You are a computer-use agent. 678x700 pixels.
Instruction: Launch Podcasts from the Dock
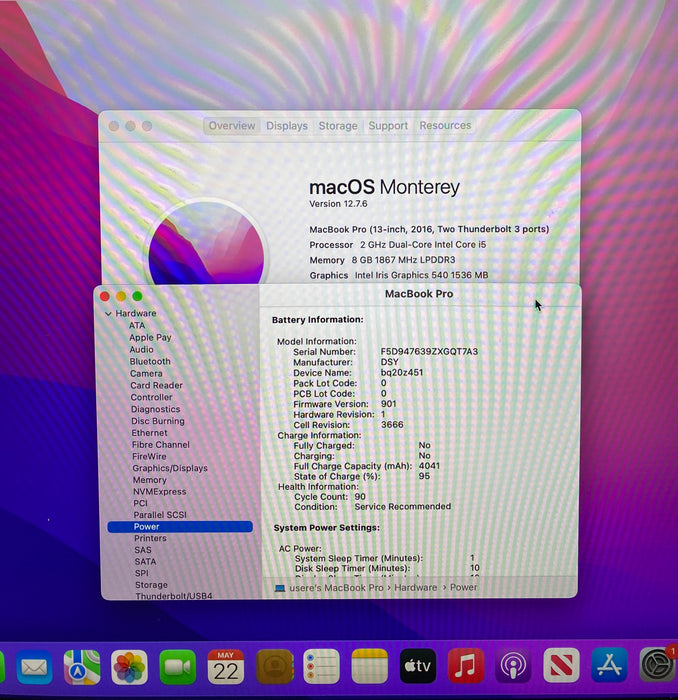point(513,666)
